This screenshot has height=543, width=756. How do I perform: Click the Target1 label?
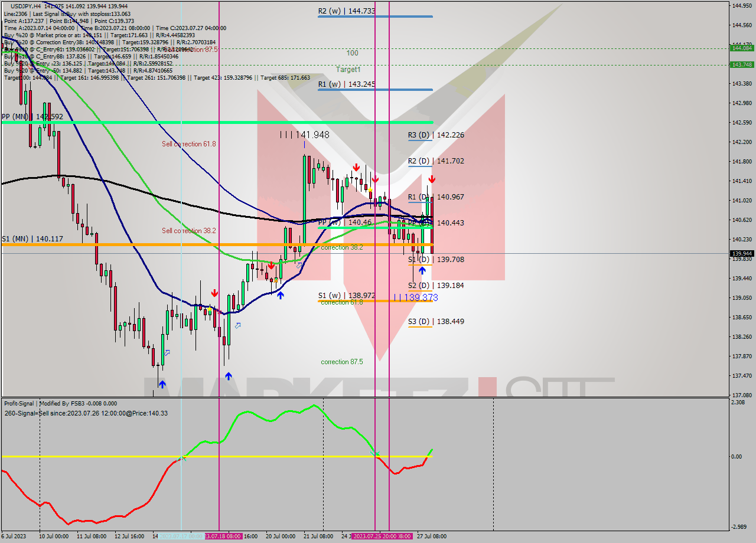click(348, 70)
